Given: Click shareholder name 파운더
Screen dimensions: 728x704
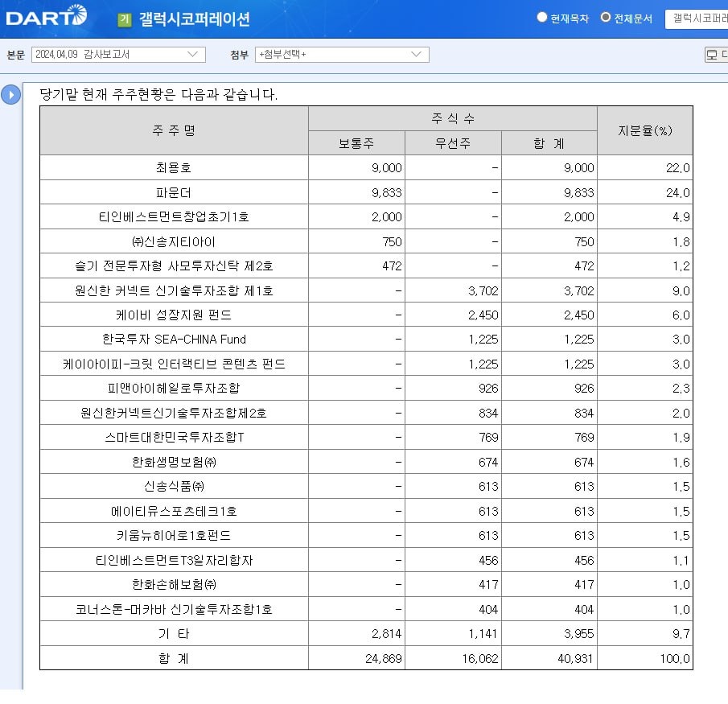Looking at the screenshot, I should [174, 192].
